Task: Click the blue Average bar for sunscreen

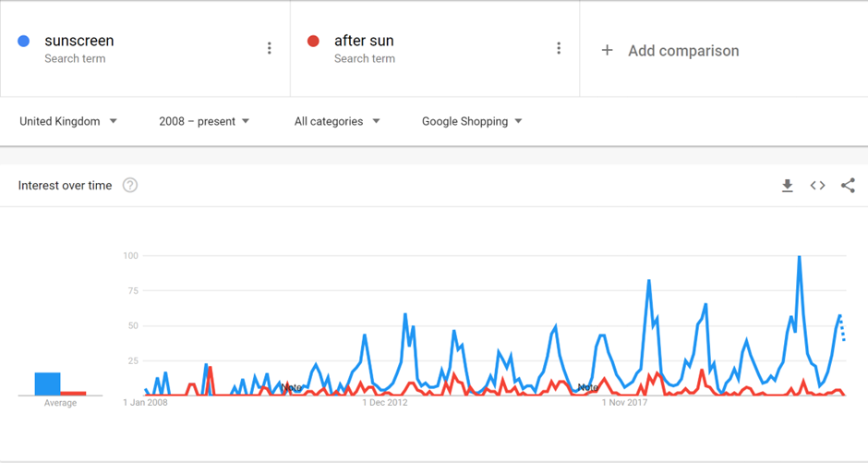Action: [x=48, y=384]
